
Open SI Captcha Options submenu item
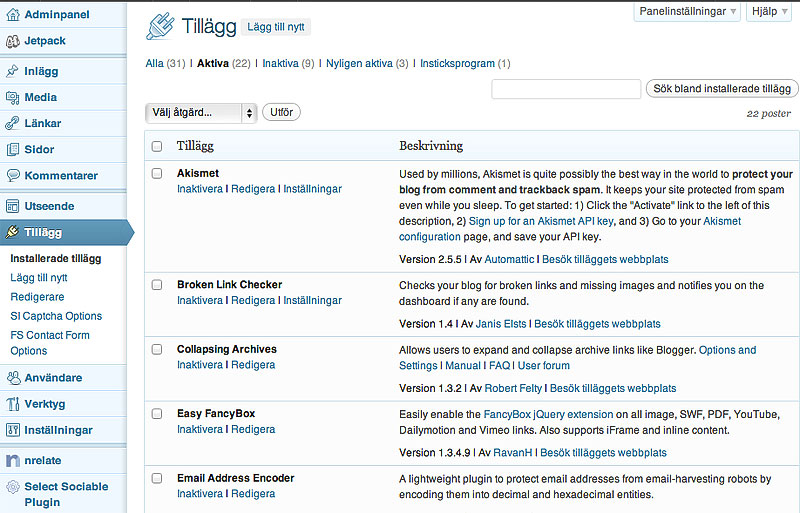[x=56, y=316]
